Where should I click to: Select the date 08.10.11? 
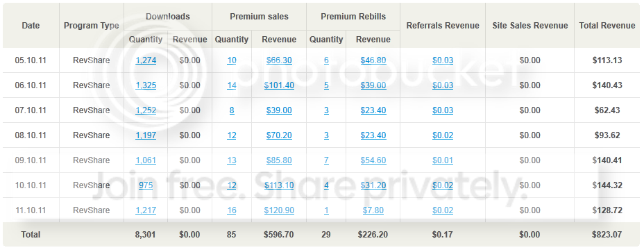(31, 135)
